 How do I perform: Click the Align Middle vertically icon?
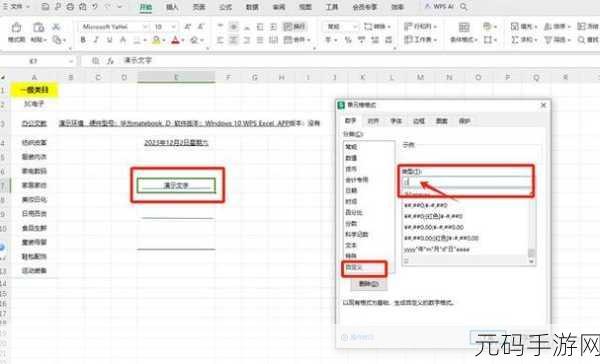click(233, 26)
